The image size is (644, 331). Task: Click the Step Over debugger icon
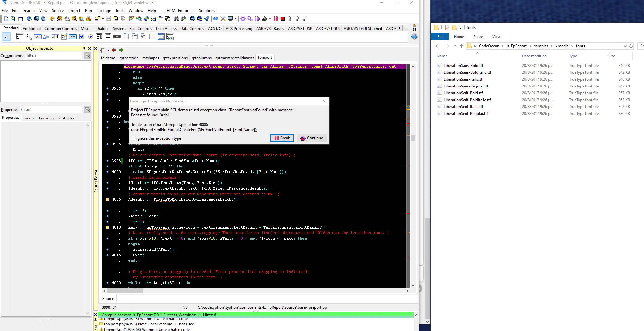point(297,19)
